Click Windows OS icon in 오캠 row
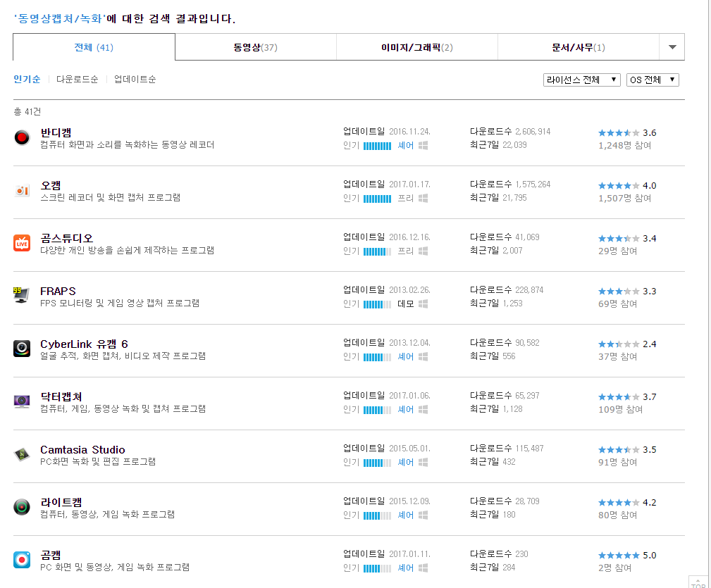This screenshot has height=588, width=711. coord(423,199)
